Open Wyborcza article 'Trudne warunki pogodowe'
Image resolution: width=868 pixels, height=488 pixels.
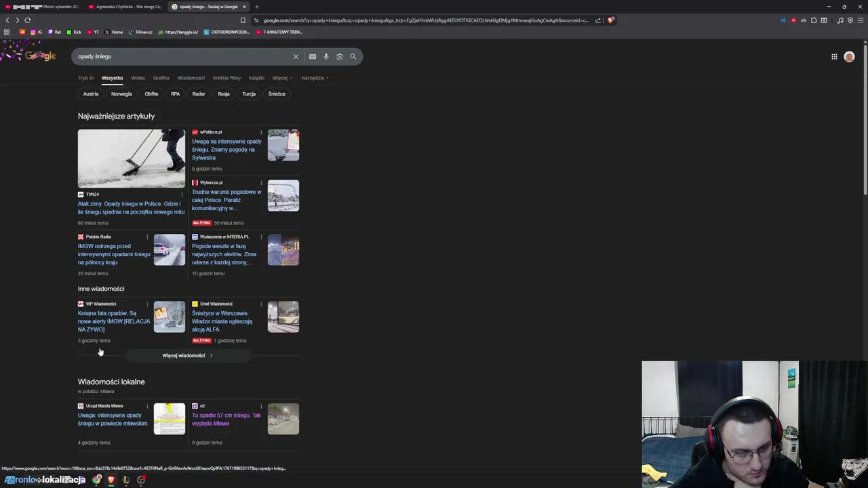click(x=226, y=200)
